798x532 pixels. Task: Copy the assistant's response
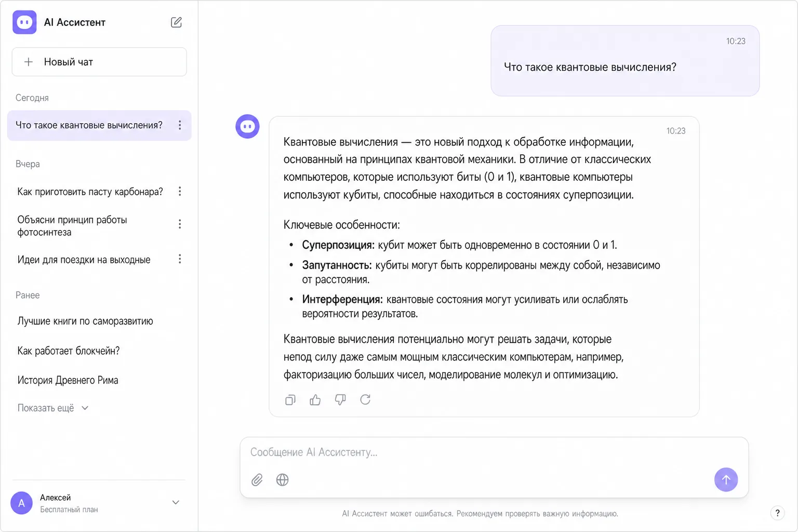[x=290, y=400]
